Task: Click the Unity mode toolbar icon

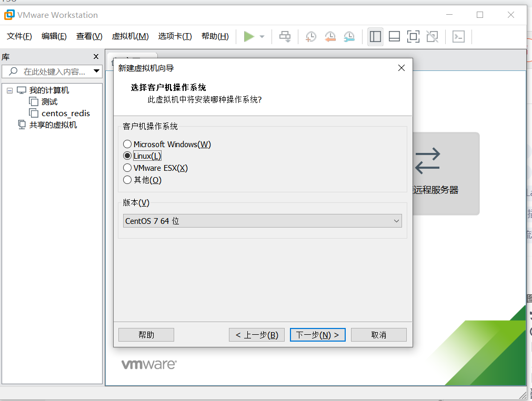Action: click(432, 37)
